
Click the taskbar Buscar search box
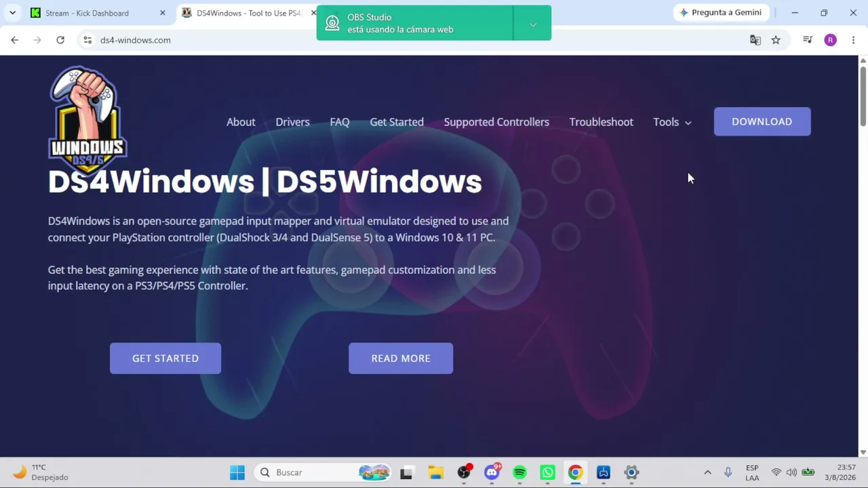point(323,472)
